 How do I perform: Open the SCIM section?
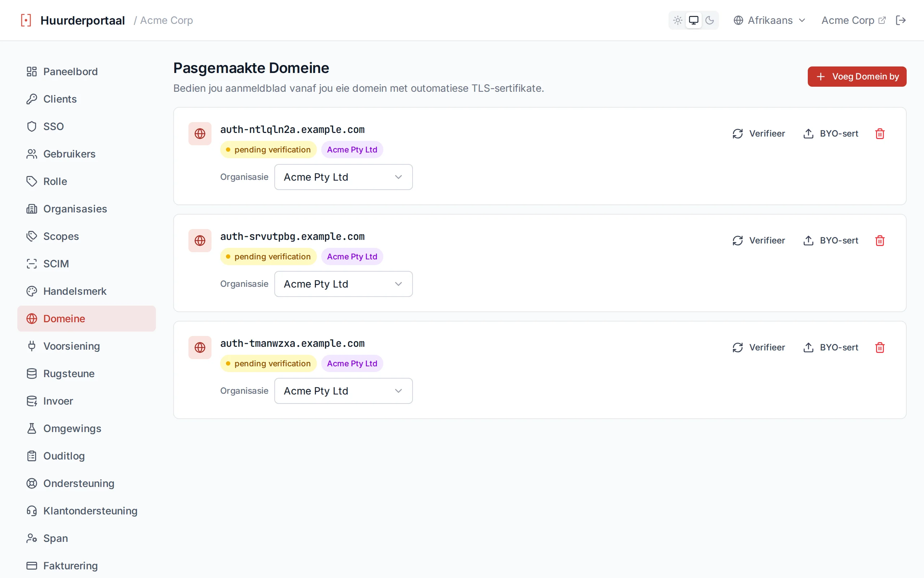click(86, 264)
